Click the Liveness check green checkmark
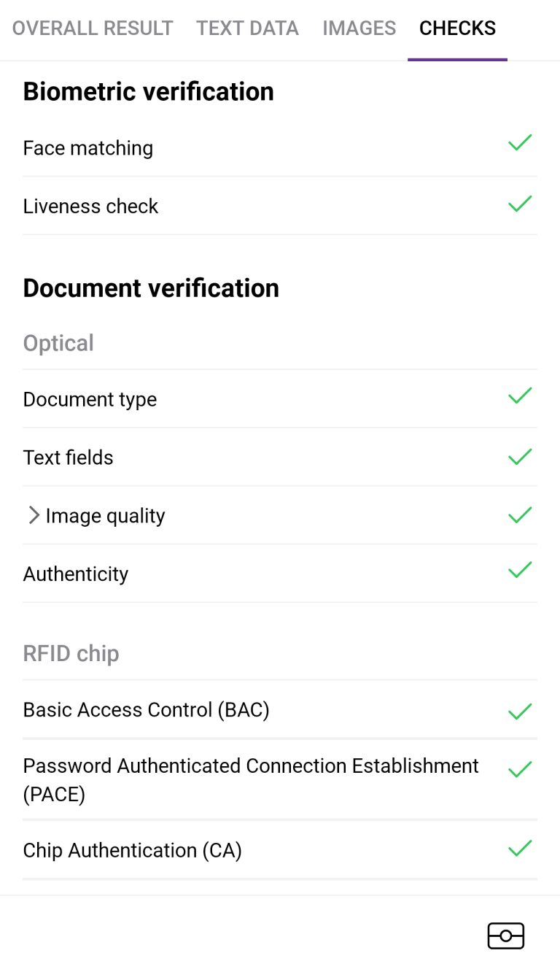The height and width of the screenshot is (972, 560). tap(520, 204)
